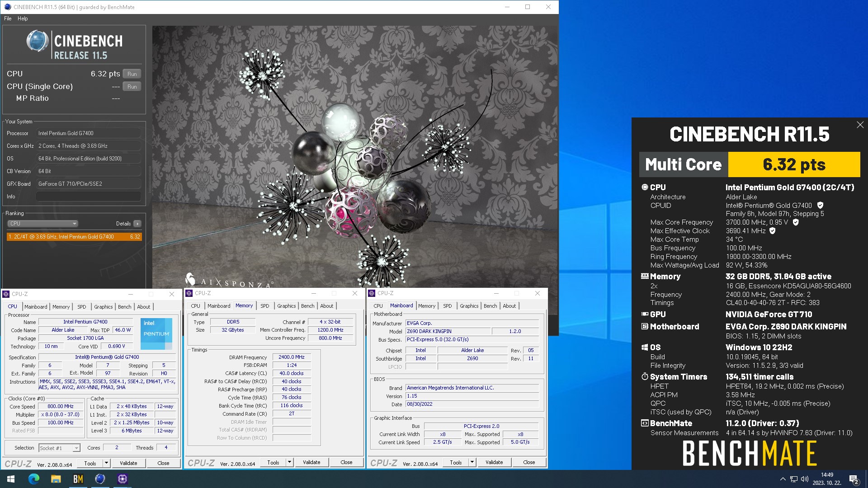Open the Socket #1 selection dropdown
Viewport: 868px width, 488px height.
pos(59,448)
